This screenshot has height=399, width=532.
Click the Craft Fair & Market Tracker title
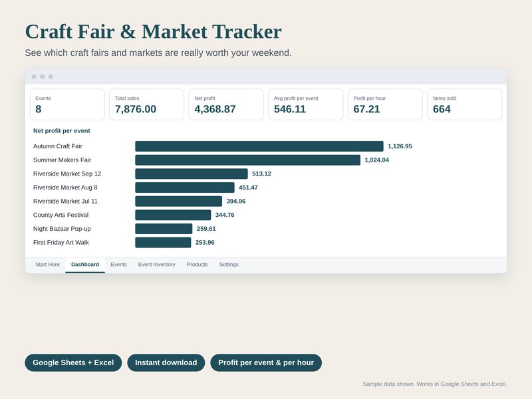pos(154,32)
